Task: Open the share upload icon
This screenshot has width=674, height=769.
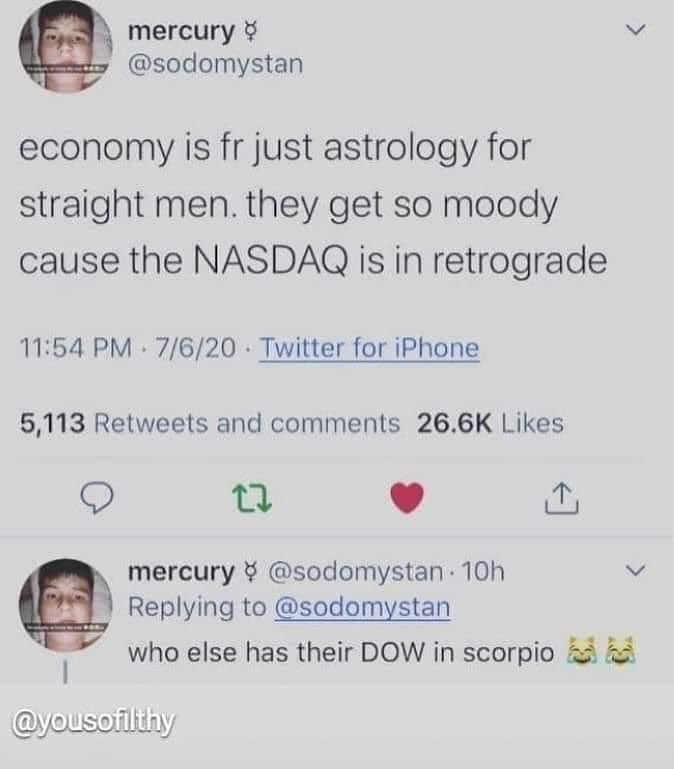Action: click(562, 498)
